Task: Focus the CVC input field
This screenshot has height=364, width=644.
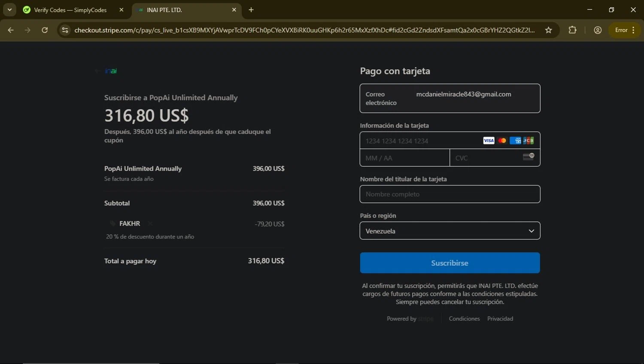Action: (x=495, y=158)
